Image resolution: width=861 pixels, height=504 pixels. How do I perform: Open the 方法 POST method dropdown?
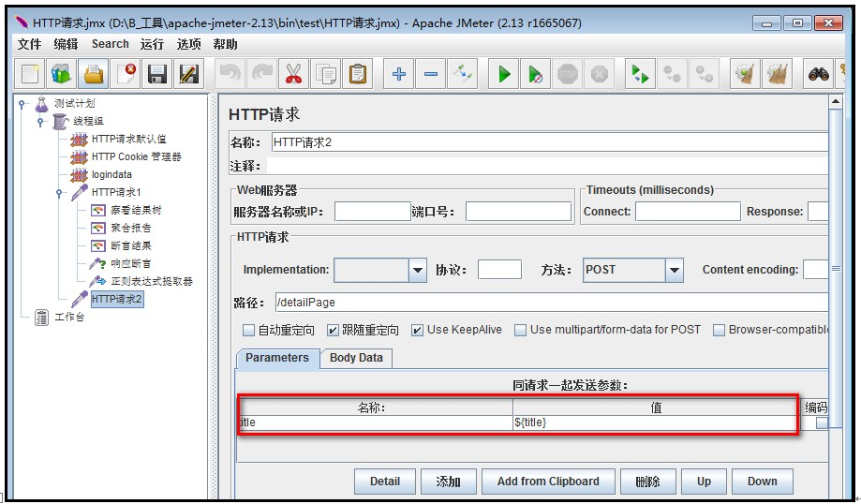point(675,270)
